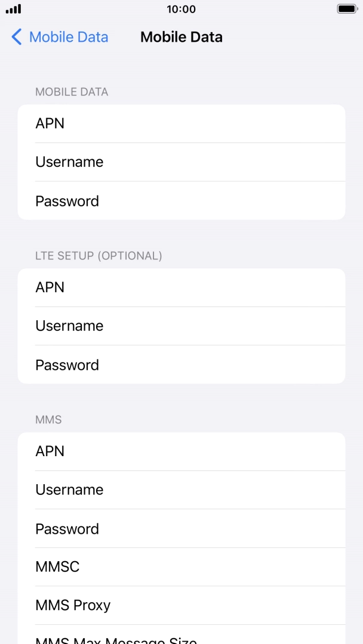Edit the Username field under LTE Setup
The image size is (363, 644).
click(181, 326)
